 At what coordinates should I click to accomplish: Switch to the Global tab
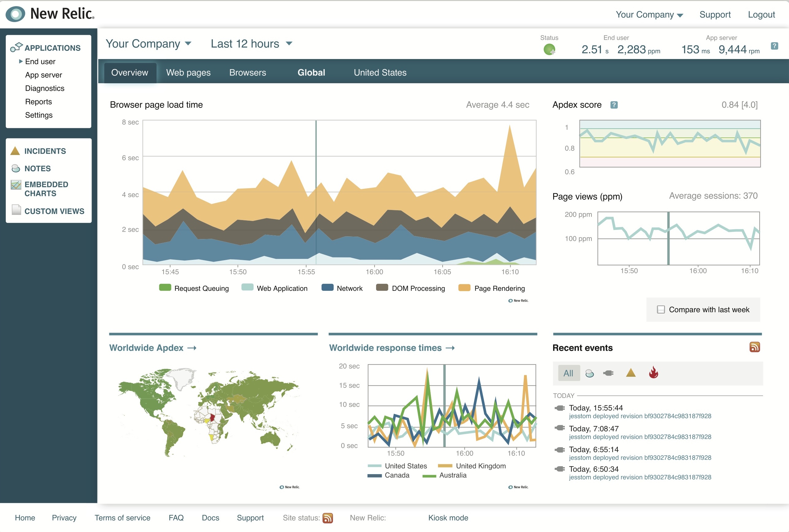pyautogui.click(x=311, y=73)
